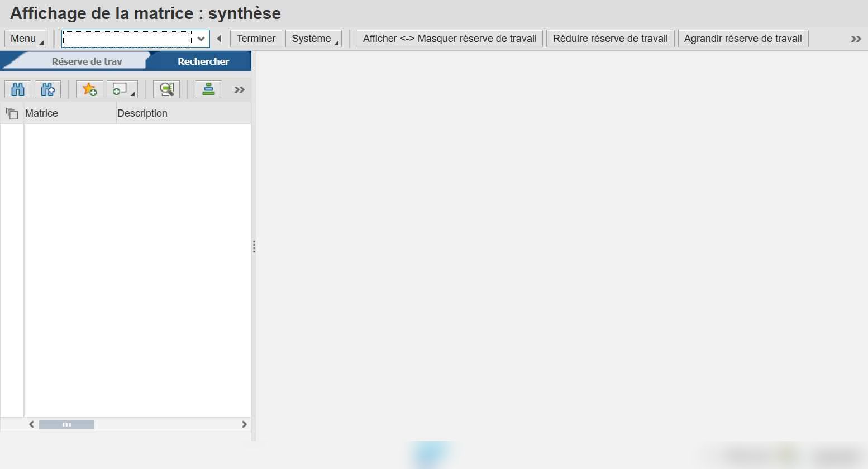868x469 pixels.
Task: Click the Terminer button
Action: pyautogui.click(x=256, y=39)
